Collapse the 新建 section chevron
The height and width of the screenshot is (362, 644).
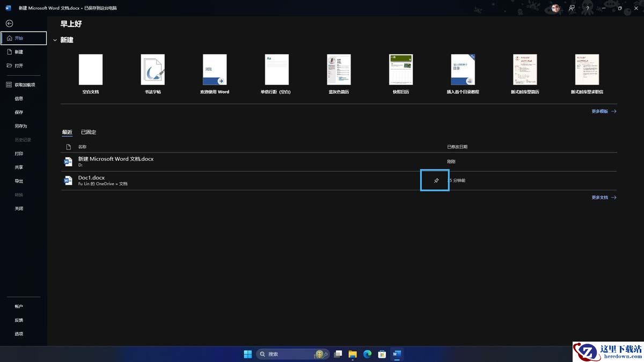click(55, 40)
